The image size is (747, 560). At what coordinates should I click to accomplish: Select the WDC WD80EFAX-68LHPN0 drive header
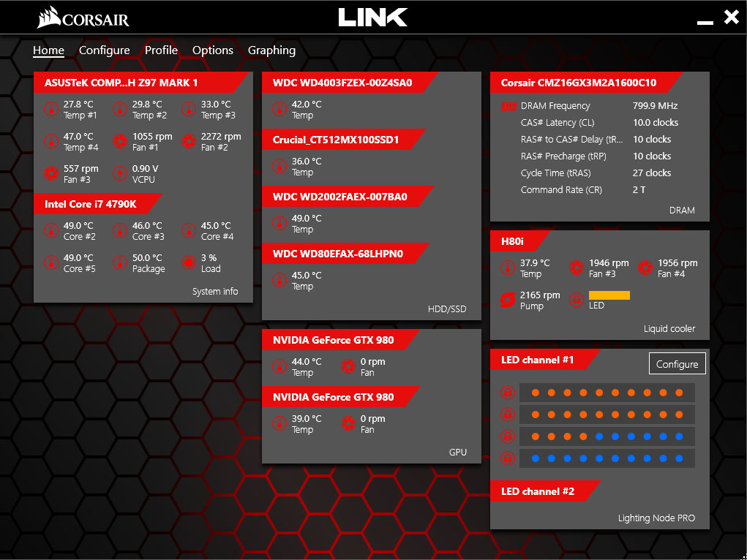[x=337, y=254]
